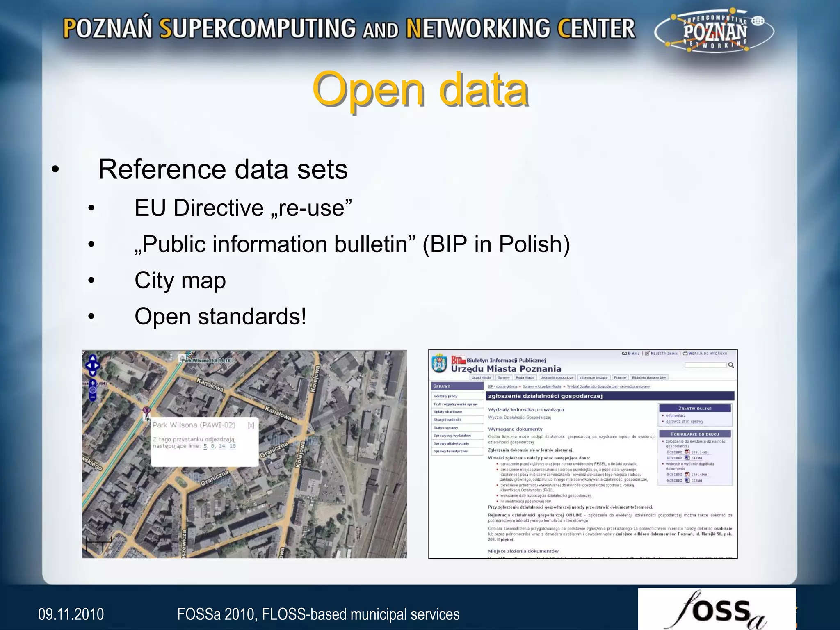
Task: Zoom in the map with plus button
Action: click(93, 383)
